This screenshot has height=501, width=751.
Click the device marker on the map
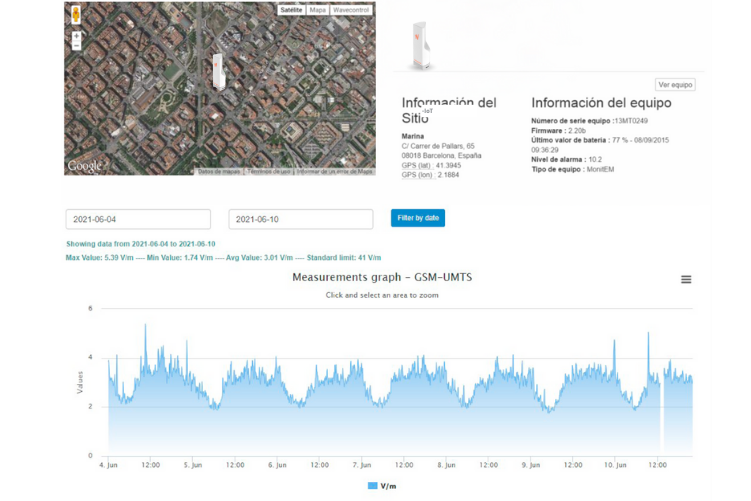[x=217, y=70]
